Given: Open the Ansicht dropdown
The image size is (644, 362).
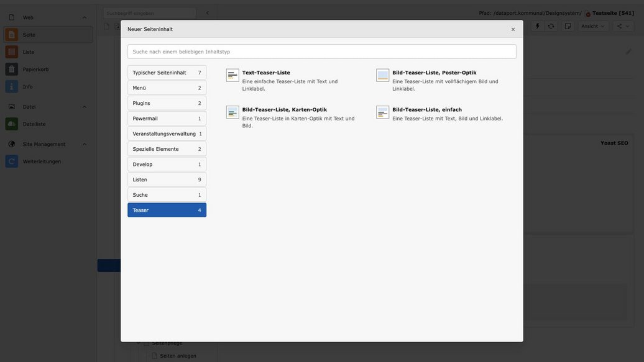Looking at the screenshot, I should pos(593,26).
